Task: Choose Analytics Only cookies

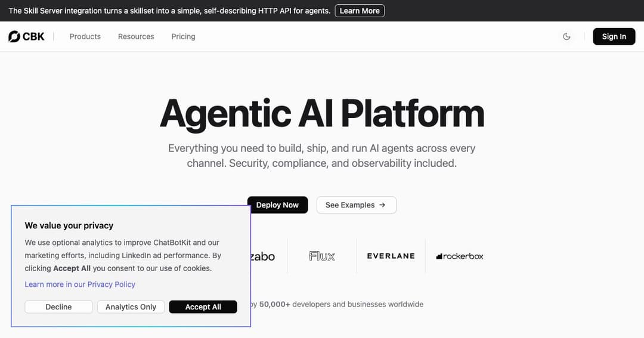Action: [x=131, y=307]
